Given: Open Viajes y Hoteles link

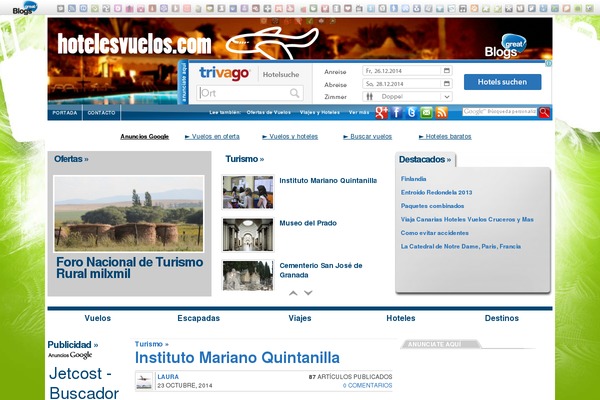Looking at the screenshot, I should pyautogui.click(x=320, y=112).
